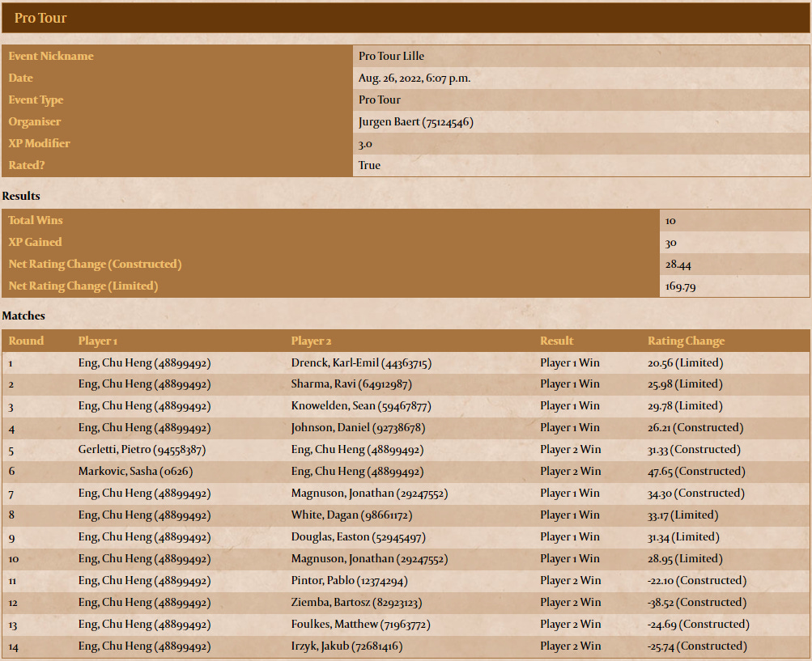The height and width of the screenshot is (661, 812).
Task: Click rating change 29.78 (Limited)
Action: click(685, 406)
